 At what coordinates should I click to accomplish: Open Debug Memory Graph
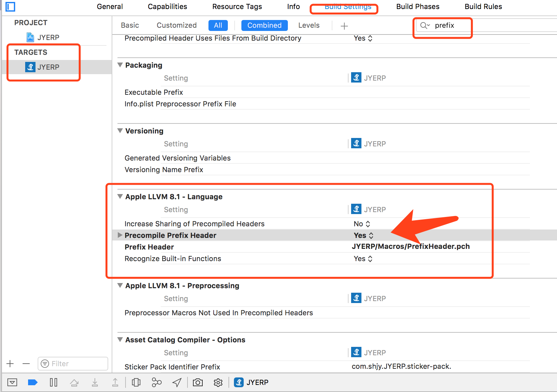click(157, 382)
